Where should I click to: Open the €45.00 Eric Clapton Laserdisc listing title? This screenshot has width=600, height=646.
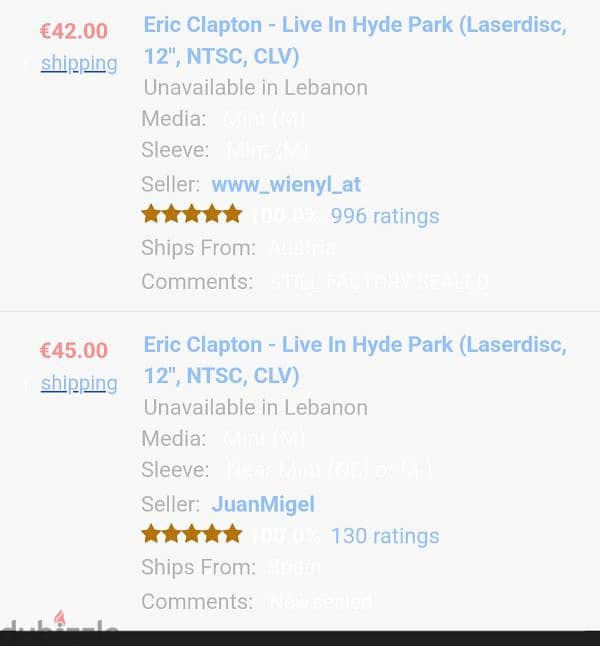pyautogui.click(x=355, y=360)
